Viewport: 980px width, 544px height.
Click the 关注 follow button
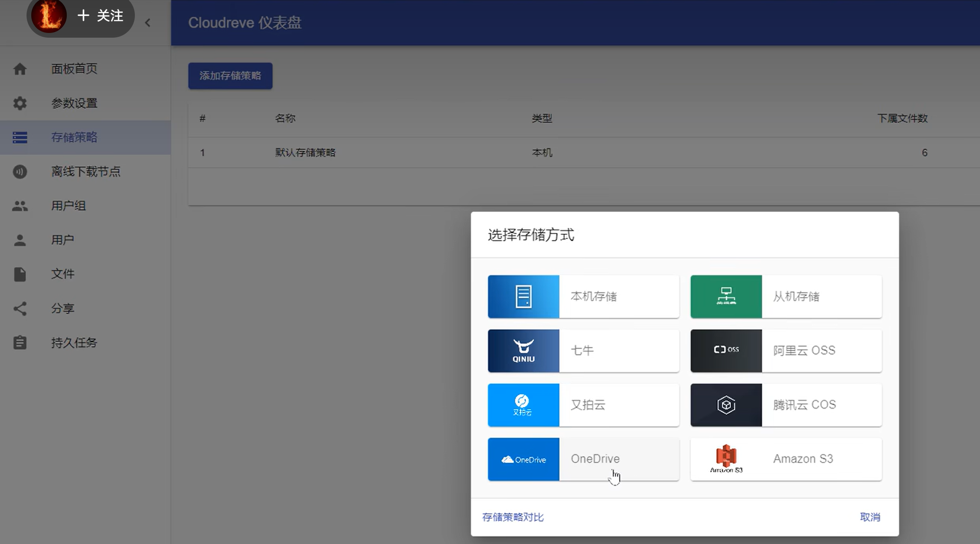click(101, 16)
